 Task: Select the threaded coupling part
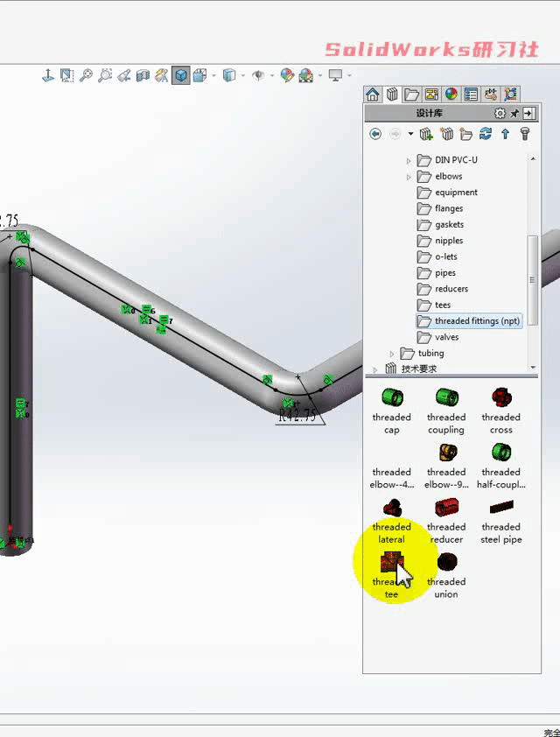[x=446, y=411]
